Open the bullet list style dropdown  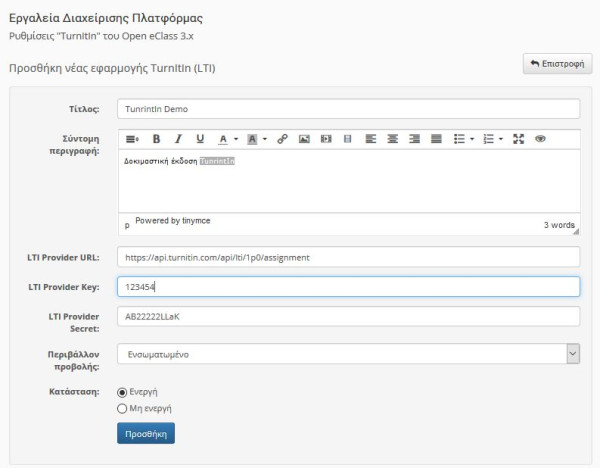472,139
